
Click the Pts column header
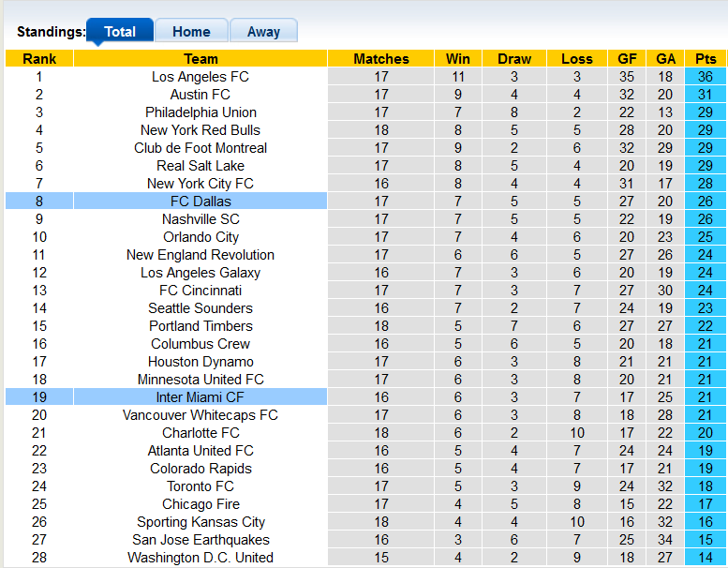pyautogui.click(x=706, y=58)
